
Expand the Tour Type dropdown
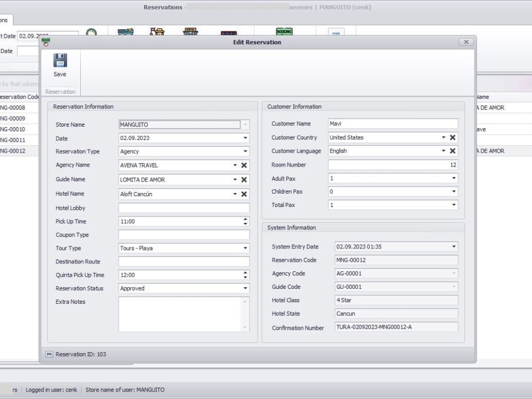pyautogui.click(x=245, y=248)
